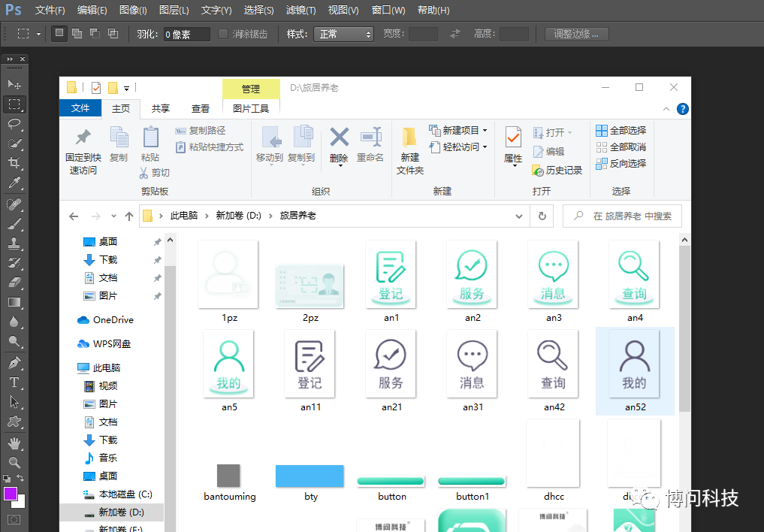Image resolution: width=764 pixels, height=532 pixels.
Task: Expand the 新建项目 dropdown in Explorer
Action: (x=485, y=131)
